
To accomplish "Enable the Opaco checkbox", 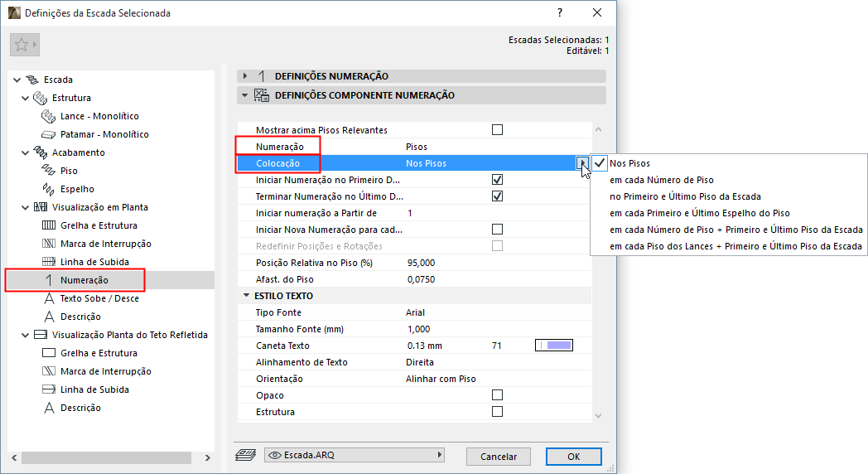I will tap(497, 394).
